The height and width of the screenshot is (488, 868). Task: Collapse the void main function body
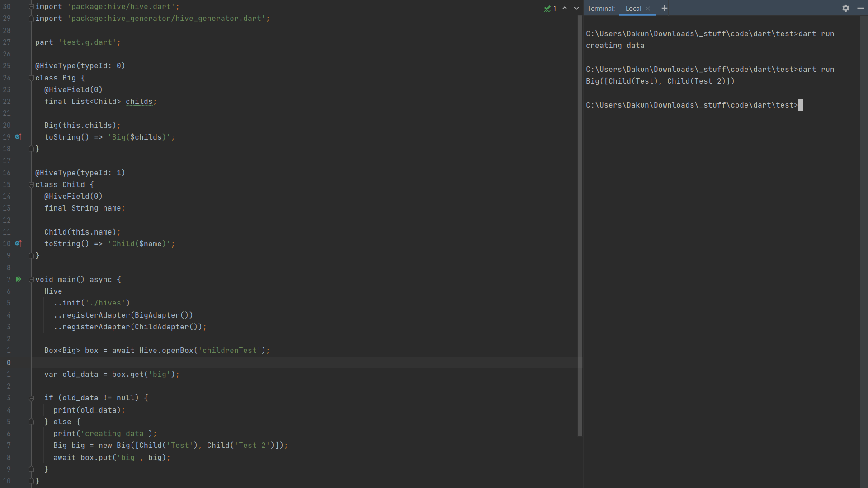point(31,279)
